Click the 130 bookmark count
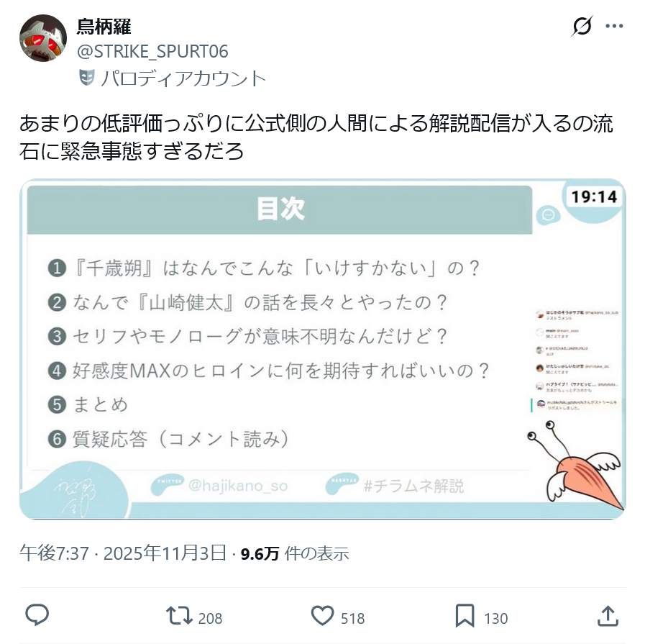 point(495,619)
